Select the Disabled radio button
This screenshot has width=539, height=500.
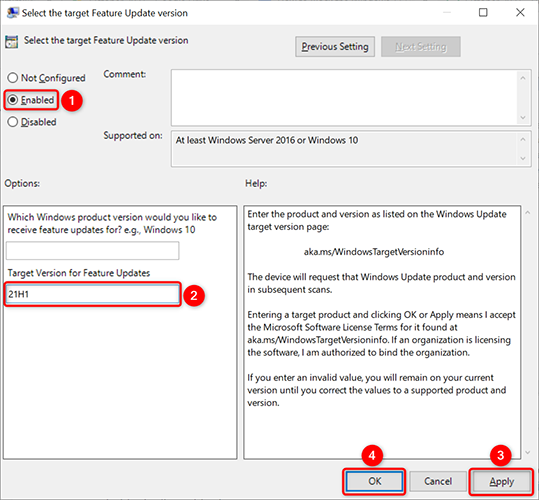[x=13, y=122]
